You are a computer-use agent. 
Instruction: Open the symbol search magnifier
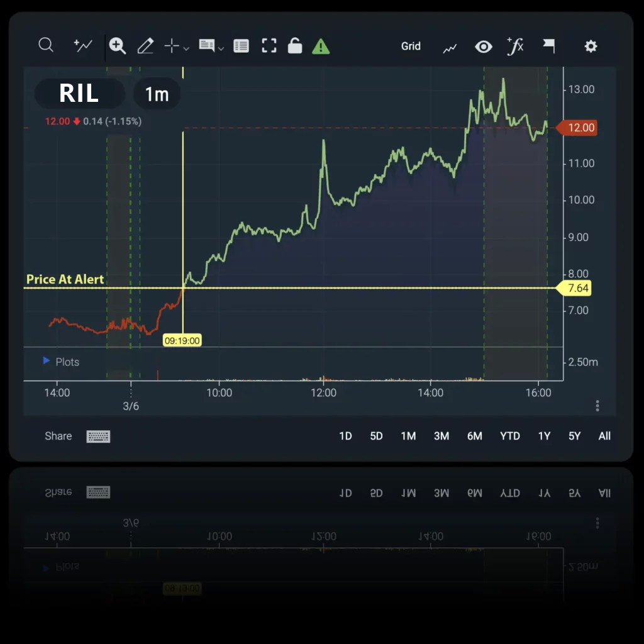46,45
